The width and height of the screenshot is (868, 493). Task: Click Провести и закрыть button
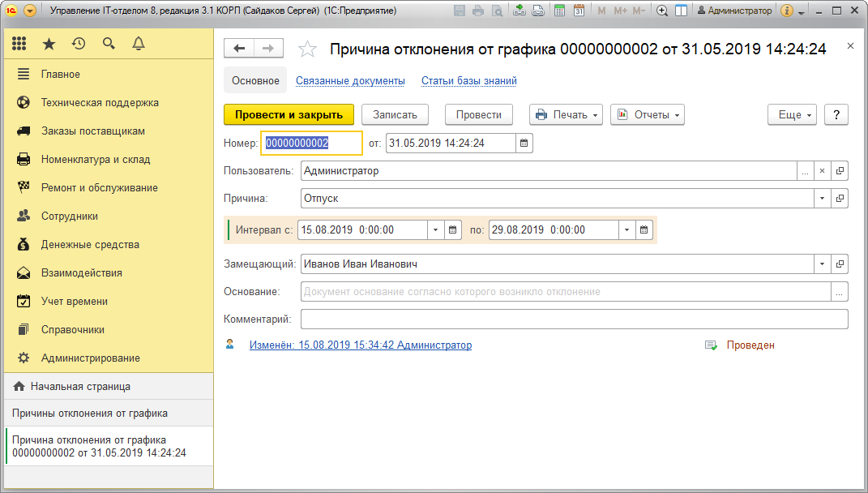pyautogui.click(x=289, y=114)
